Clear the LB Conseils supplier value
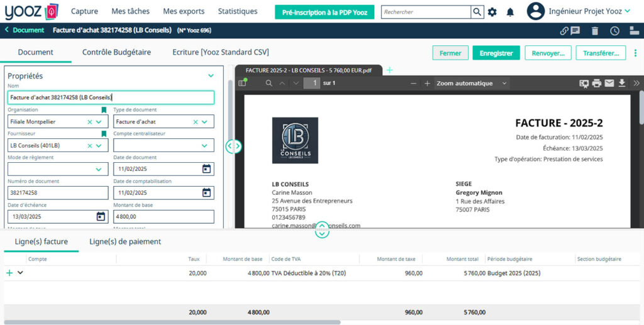The height and width of the screenshot is (325, 644). coord(89,146)
